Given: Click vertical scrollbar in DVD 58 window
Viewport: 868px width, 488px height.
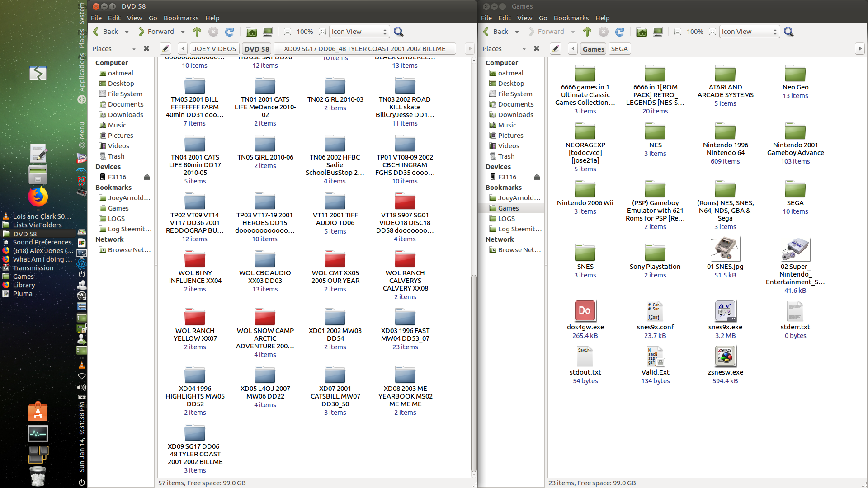Looking at the screenshot, I should (x=474, y=373).
